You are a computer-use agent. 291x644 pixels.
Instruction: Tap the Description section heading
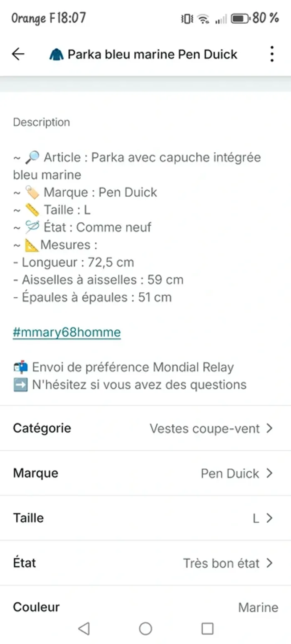pyautogui.click(x=42, y=122)
